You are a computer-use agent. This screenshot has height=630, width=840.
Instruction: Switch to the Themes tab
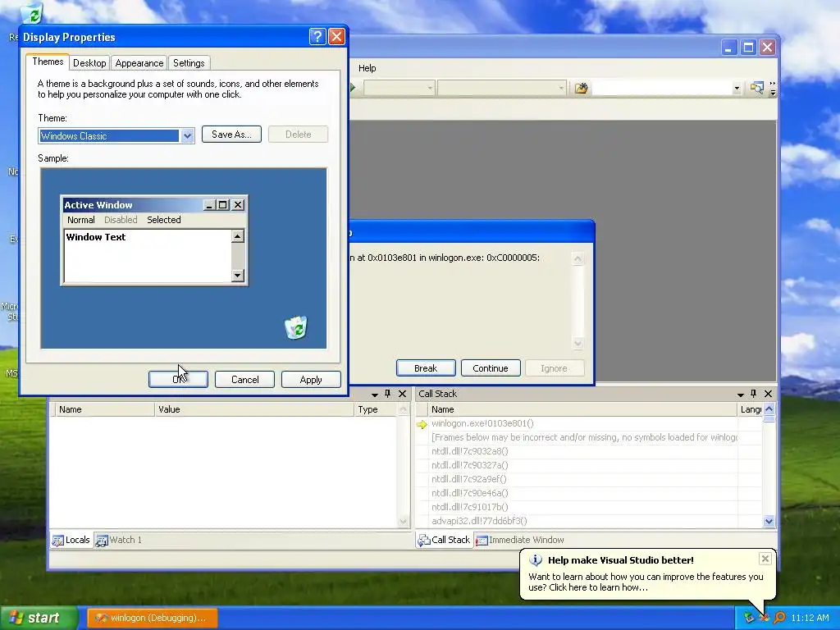coord(48,62)
